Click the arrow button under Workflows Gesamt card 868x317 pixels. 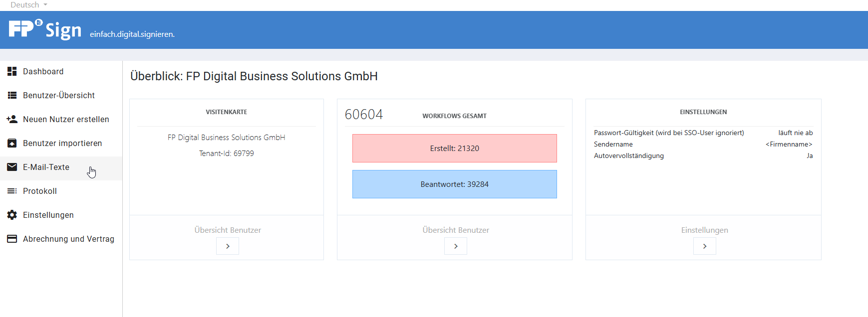click(456, 246)
